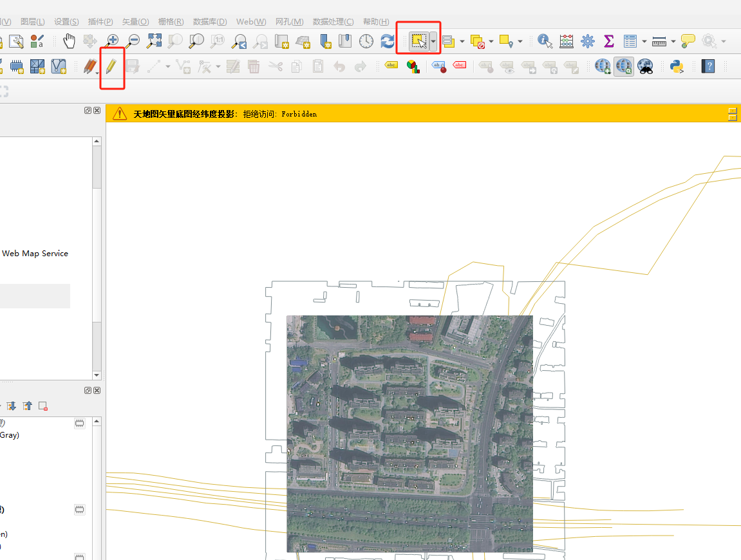Open the Measure tool dropdown arrow
Image resolution: width=741 pixels, height=560 pixels.
673,41
